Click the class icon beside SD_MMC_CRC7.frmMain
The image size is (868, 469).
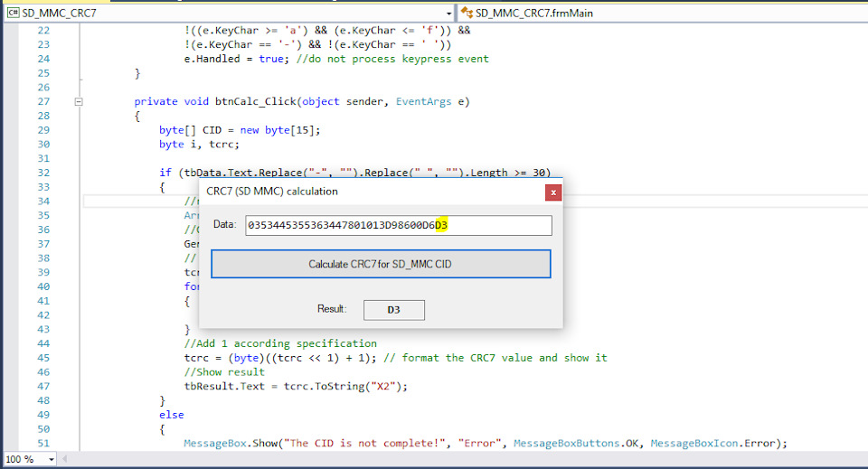(x=467, y=13)
